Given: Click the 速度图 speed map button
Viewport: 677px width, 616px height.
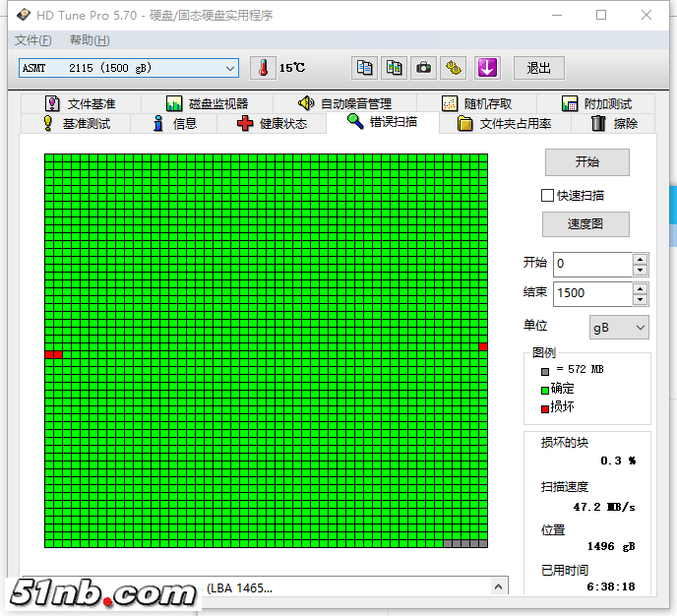Looking at the screenshot, I should pos(585,224).
